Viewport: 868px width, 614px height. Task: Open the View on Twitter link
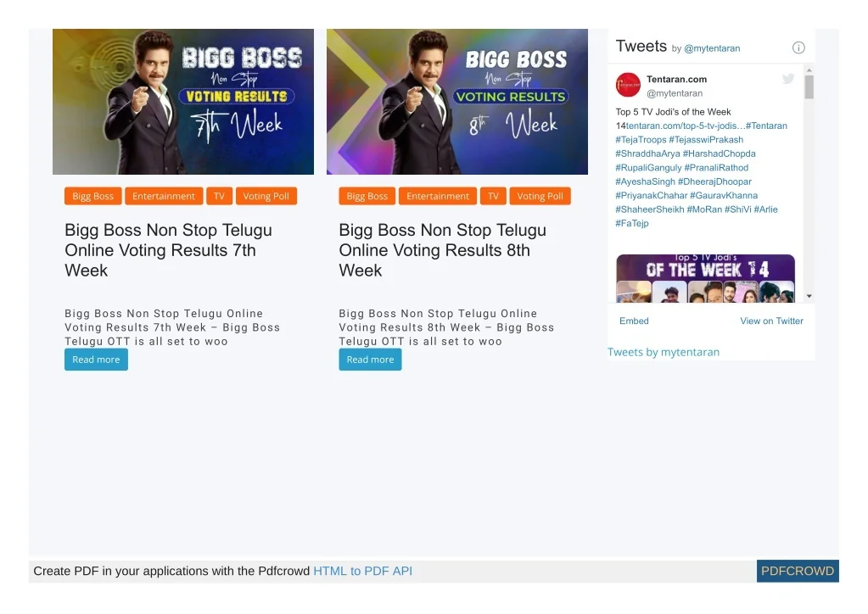tap(771, 321)
